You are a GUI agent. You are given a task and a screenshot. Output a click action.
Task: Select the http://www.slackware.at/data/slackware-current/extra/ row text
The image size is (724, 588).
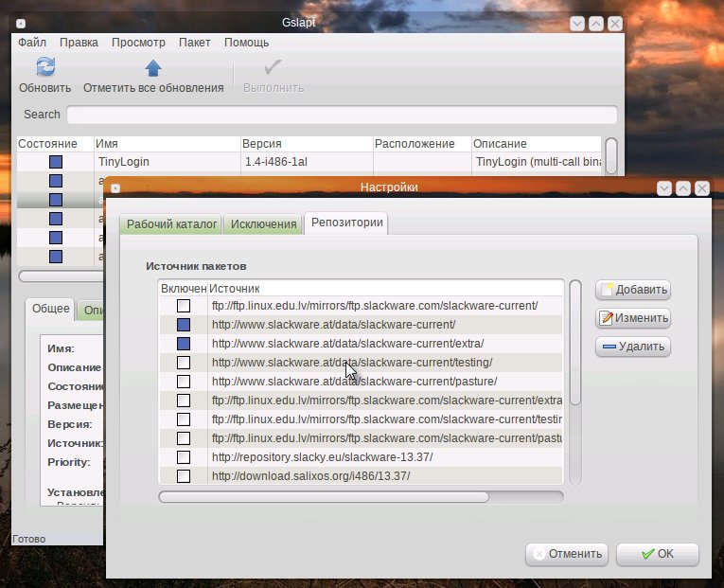pos(347,344)
